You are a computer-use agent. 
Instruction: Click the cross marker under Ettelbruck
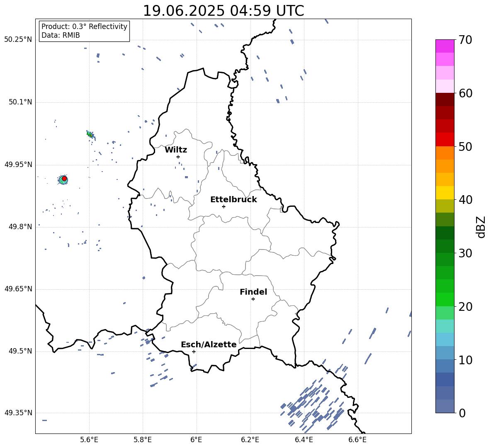(224, 206)
